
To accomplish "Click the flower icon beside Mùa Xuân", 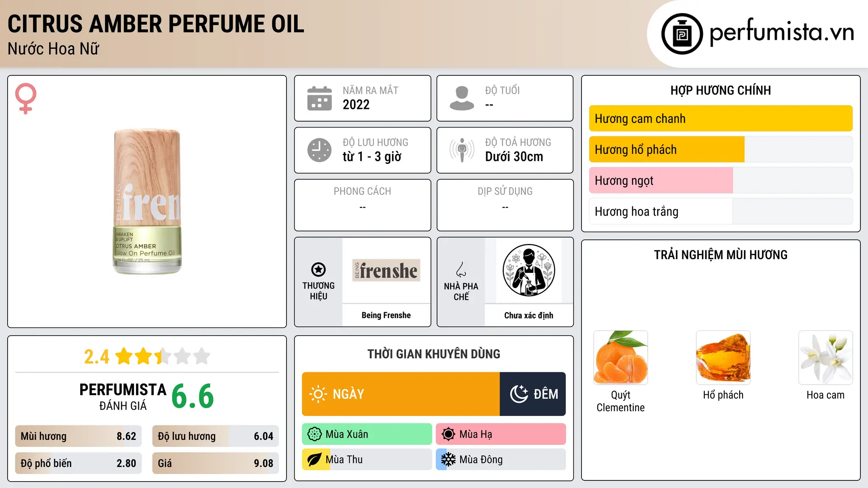I will (x=314, y=434).
